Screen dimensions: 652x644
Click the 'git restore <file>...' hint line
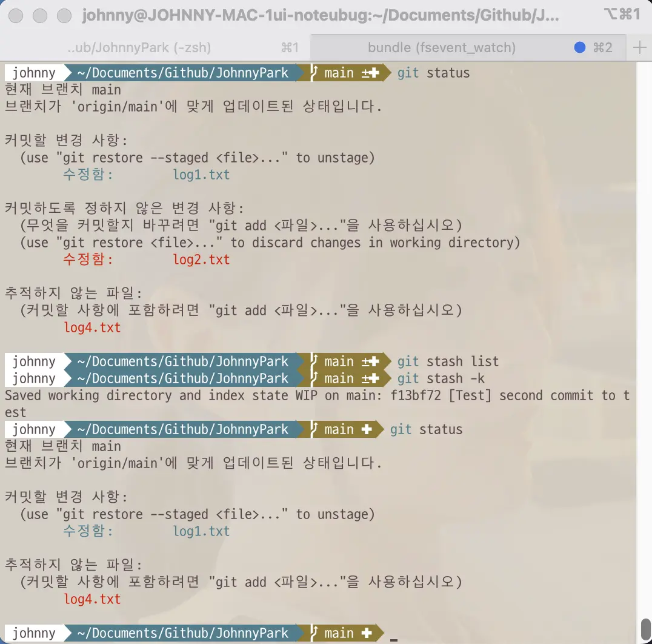(x=270, y=243)
